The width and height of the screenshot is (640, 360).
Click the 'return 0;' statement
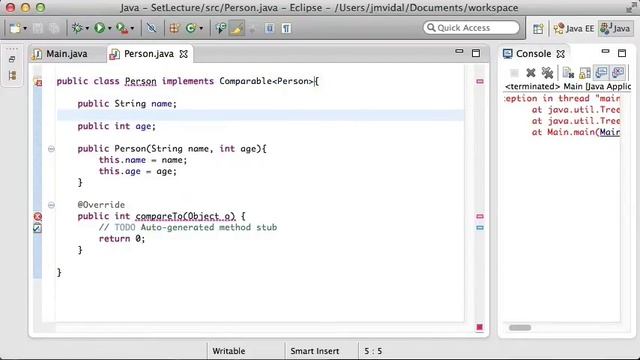tap(122, 239)
